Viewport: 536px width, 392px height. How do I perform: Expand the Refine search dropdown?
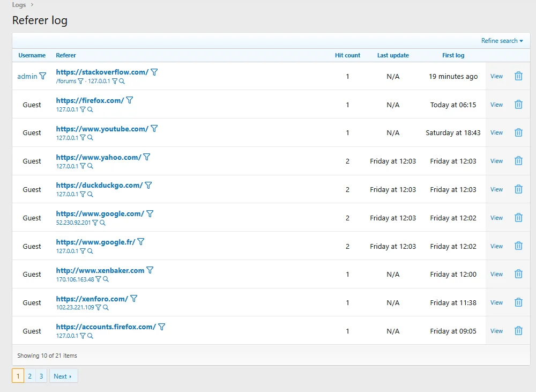502,41
